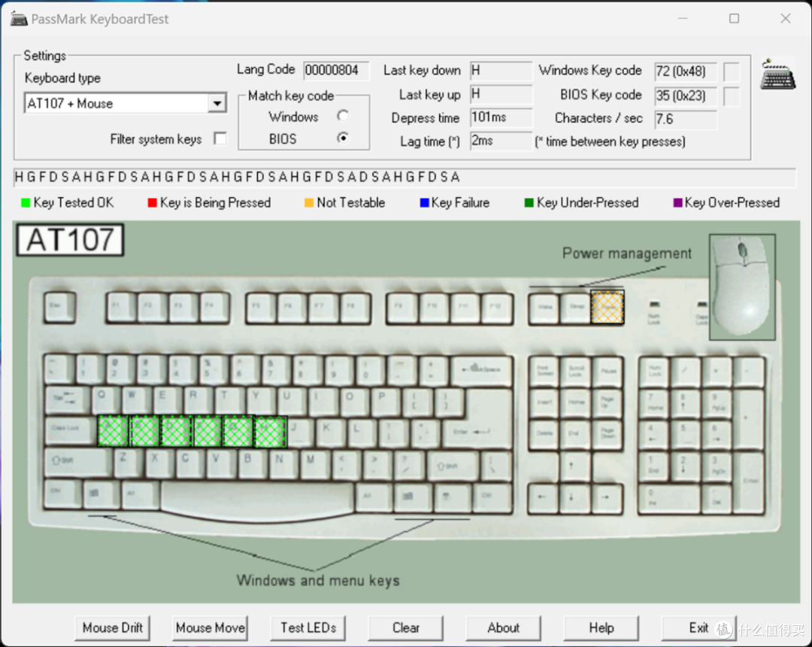Click the green hatched A key
Screen dimensions: 812x647
[x=113, y=431]
